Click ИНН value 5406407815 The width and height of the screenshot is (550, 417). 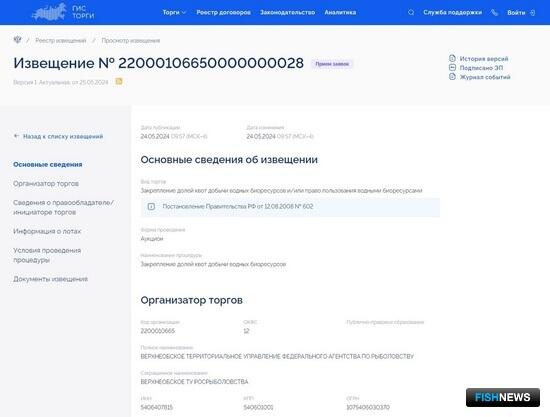156,407
